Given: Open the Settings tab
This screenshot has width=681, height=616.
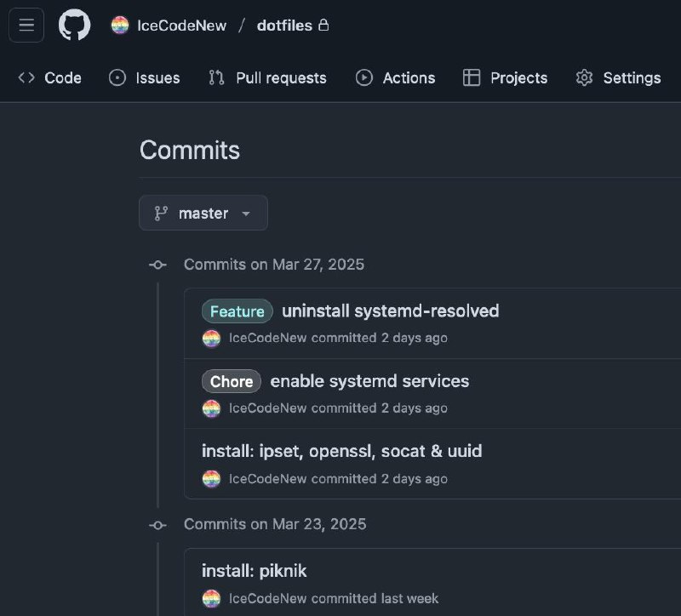Looking at the screenshot, I should coord(630,77).
